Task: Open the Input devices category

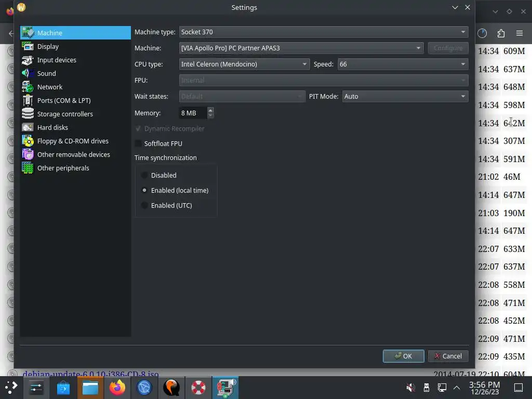Action: click(75, 60)
